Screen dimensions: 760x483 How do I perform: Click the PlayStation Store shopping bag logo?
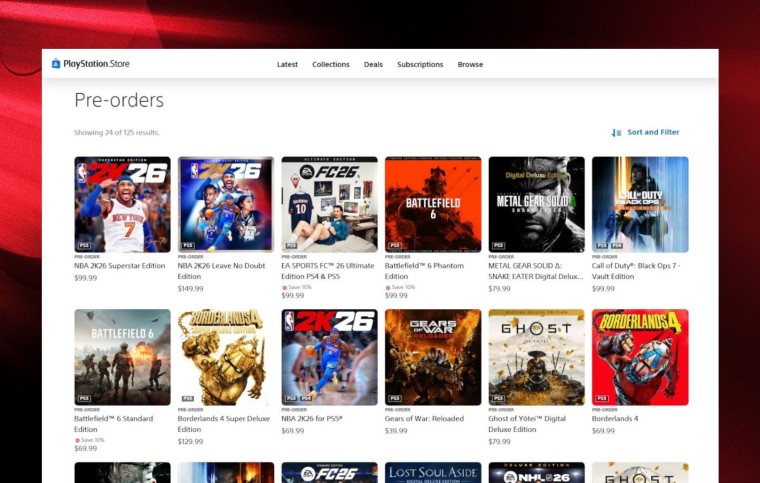click(x=56, y=63)
